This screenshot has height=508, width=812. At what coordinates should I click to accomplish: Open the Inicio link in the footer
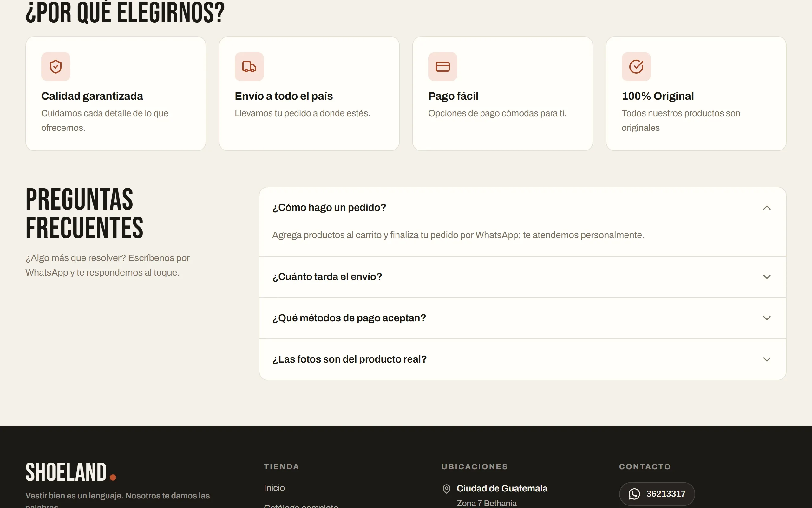274,488
